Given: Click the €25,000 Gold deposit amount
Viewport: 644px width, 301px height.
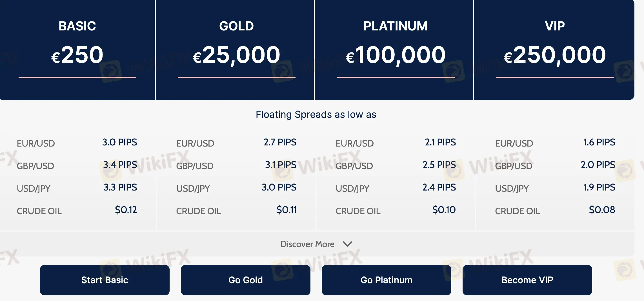Looking at the screenshot, I should coord(236,56).
